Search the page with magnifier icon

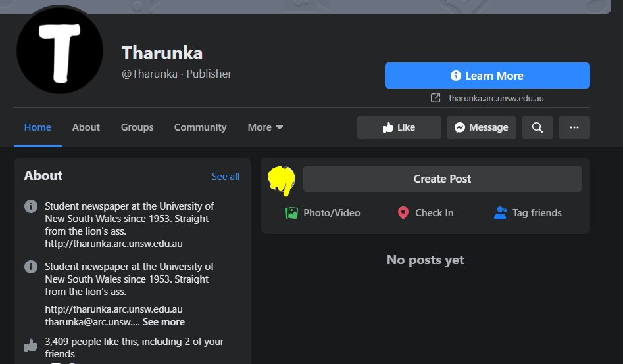(537, 127)
